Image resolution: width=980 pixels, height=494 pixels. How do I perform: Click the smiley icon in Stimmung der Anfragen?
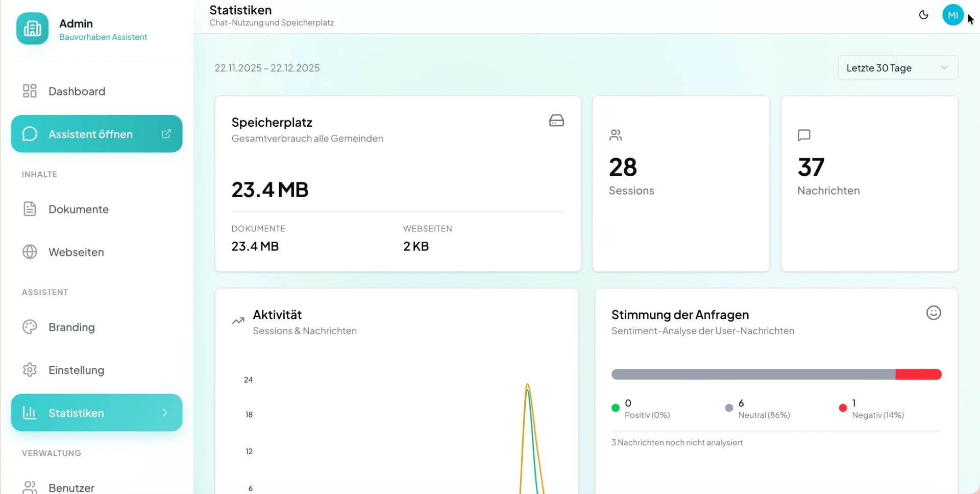pyautogui.click(x=934, y=313)
